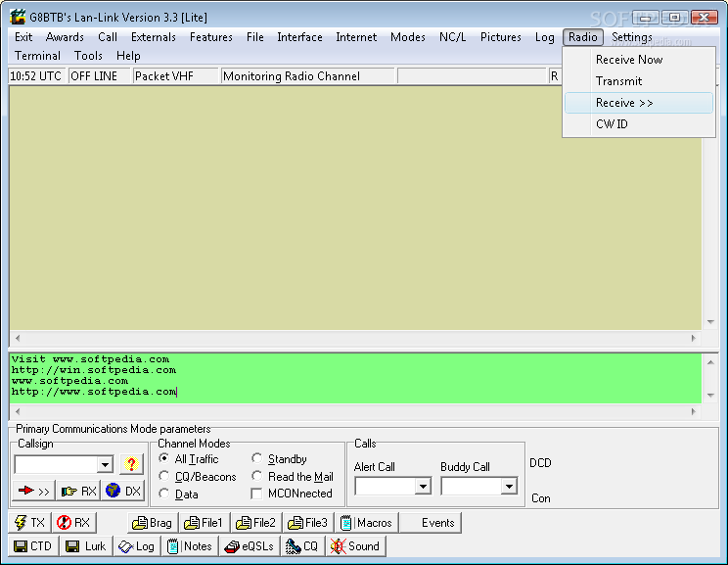Click the CTD disk button
This screenshot has width=728, height=565.
[33, 546]
